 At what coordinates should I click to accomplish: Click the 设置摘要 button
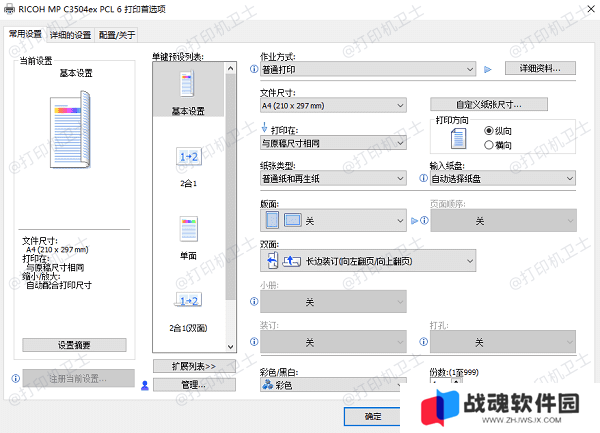[74, 345]
